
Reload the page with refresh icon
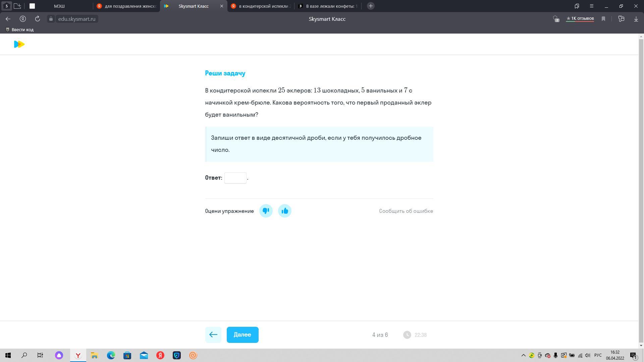[x=38, y=19]
